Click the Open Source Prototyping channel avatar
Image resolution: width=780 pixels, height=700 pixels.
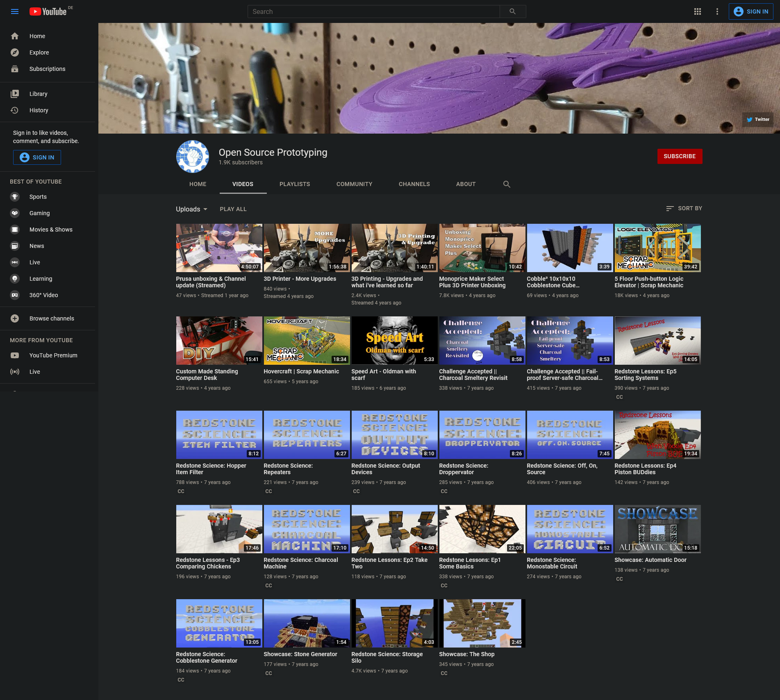[193, 157]
